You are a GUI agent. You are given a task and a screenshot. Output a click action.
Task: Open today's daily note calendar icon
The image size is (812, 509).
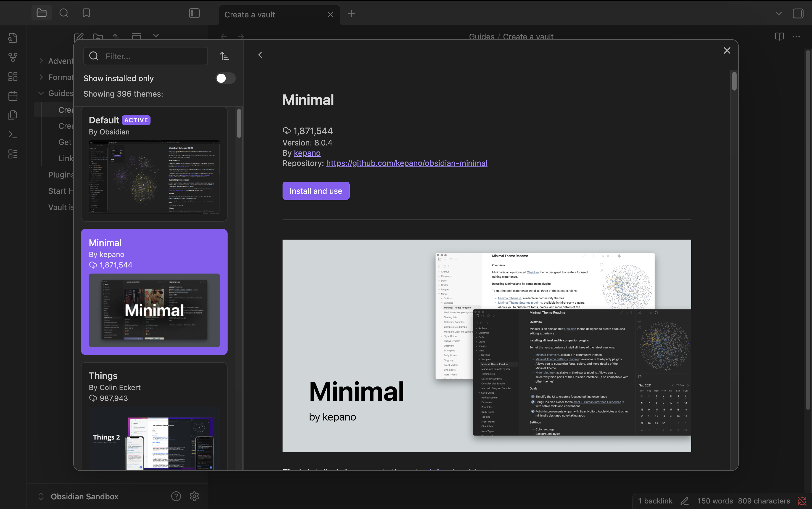coord(13,96)
